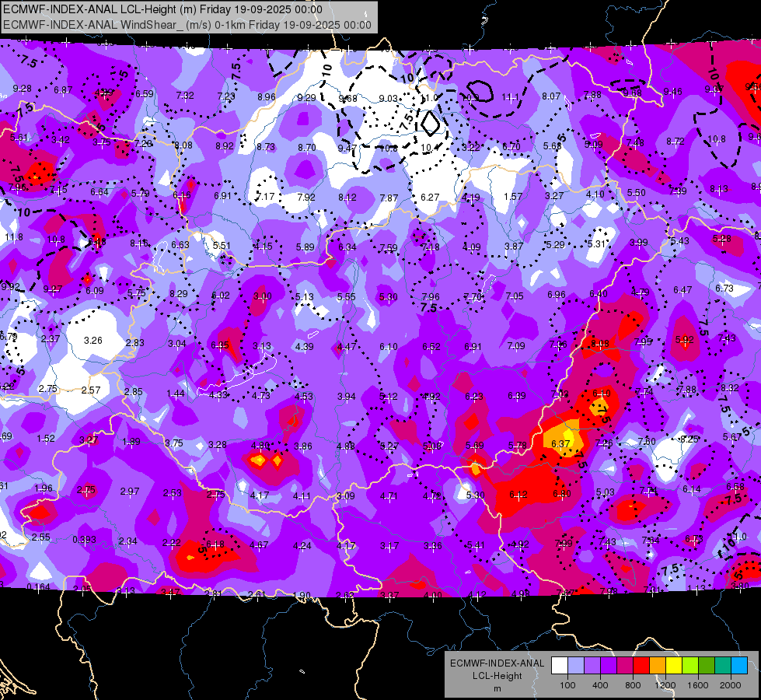Click the wind shear value 4.71
The height and width of the screenshot is (700, 761).
pos(388,496)
